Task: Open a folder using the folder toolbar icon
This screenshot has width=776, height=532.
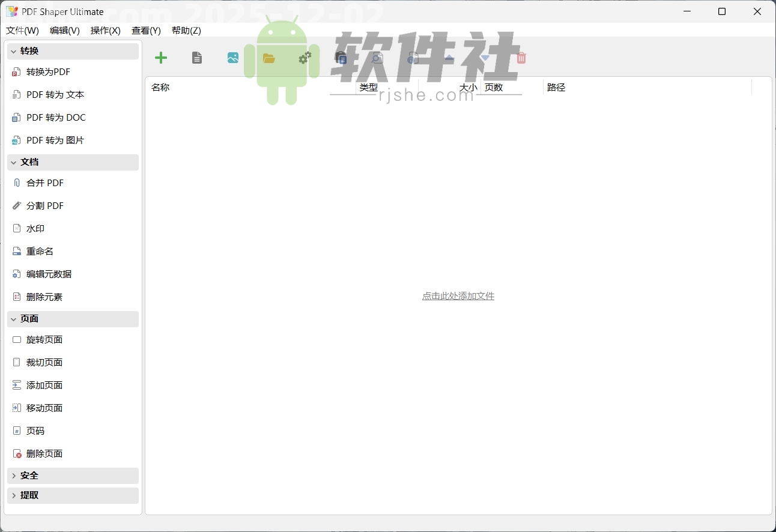Action: tap(269, 58)
